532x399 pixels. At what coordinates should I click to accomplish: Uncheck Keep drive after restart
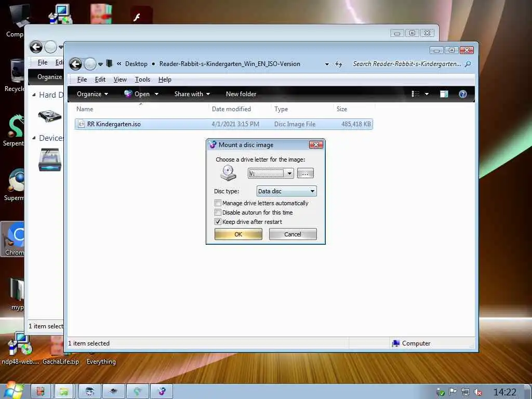(218, 221)
